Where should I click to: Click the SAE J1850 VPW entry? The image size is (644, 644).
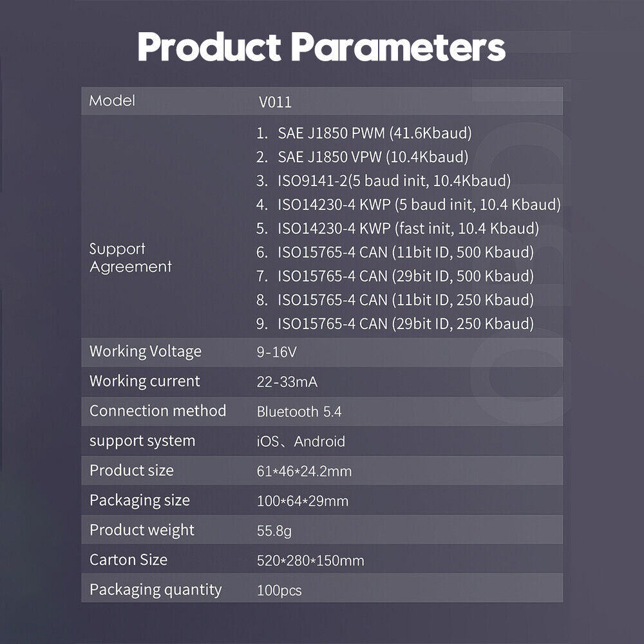pyautogui.click(x=362, y=157)
